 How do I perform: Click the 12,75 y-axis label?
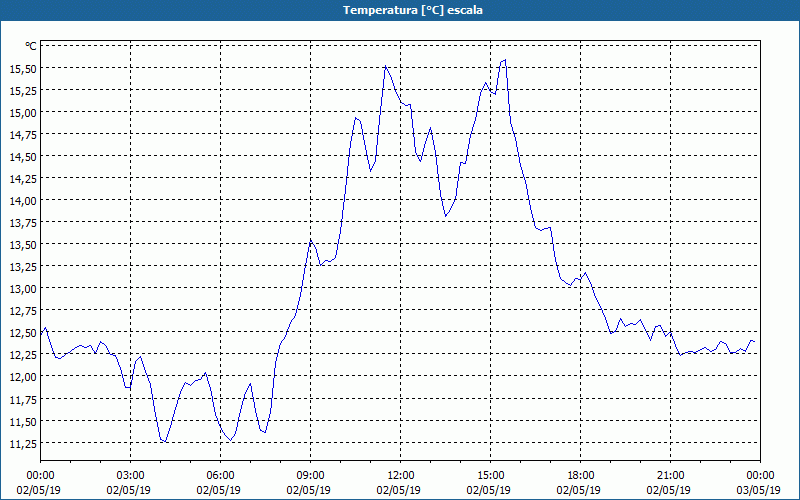pos(23,311)
